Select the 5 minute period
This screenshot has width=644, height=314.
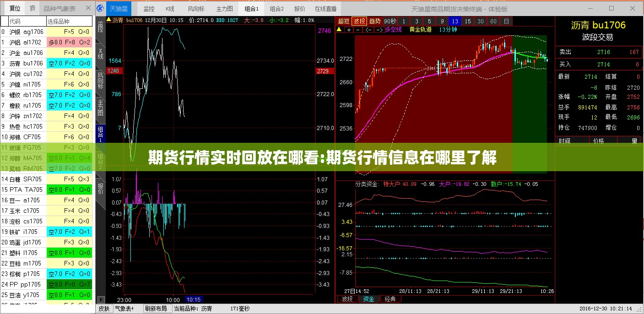tap(429, 21)
